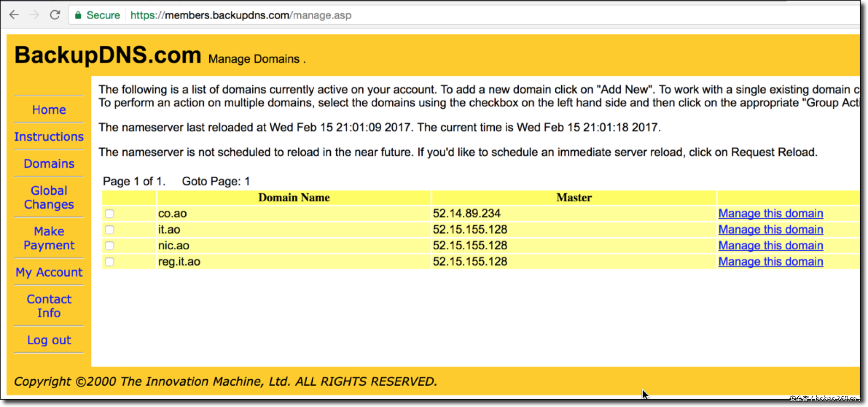Click the URL address bar
Screen dimensions: 868x407
(416, 15)
